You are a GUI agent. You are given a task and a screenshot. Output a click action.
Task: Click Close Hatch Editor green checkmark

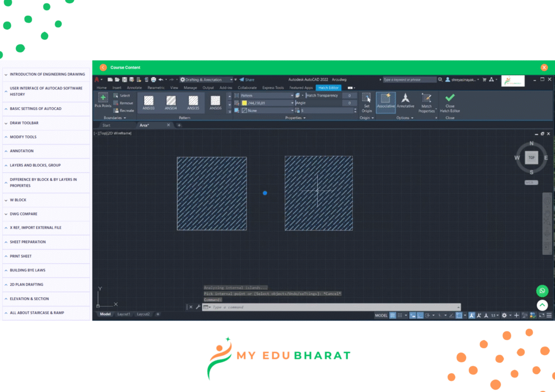click(x=449, y=98)
